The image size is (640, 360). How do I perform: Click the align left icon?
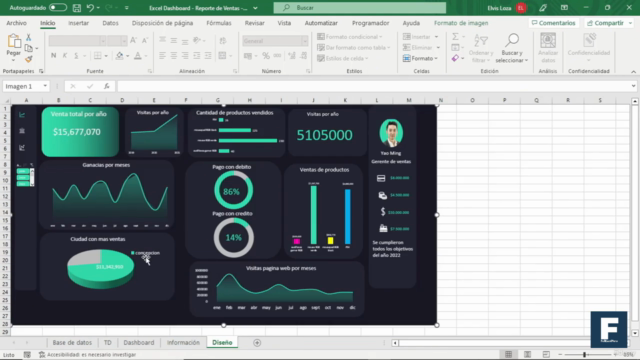162,56
